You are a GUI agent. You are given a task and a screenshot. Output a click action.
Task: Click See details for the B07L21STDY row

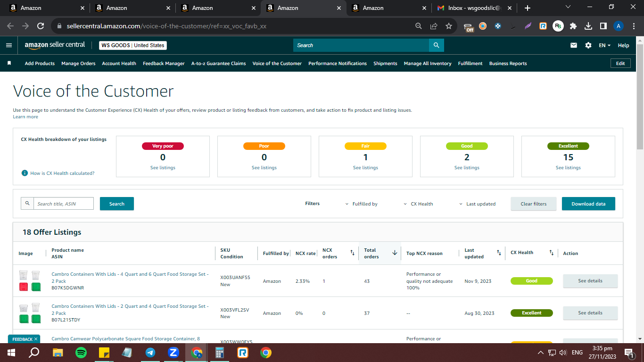[x=590, y=313]
